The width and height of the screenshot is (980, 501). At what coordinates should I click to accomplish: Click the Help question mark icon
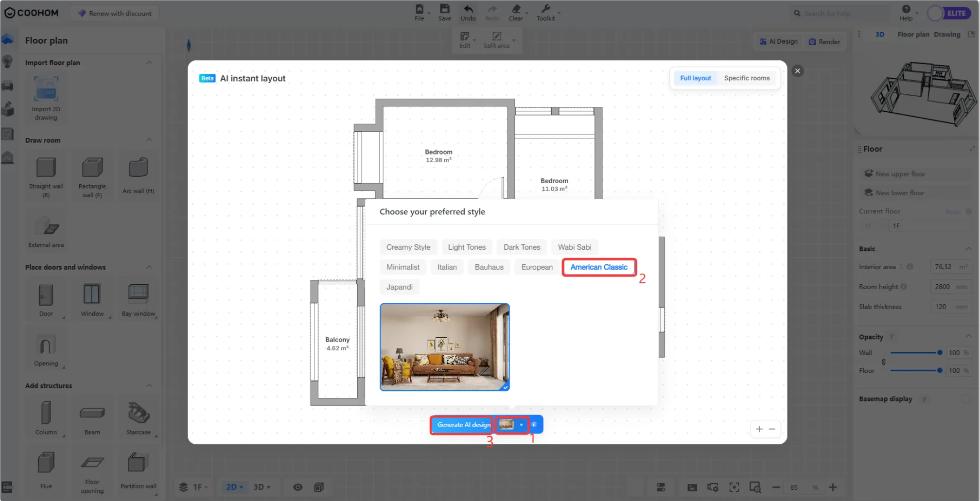(906, 9)
